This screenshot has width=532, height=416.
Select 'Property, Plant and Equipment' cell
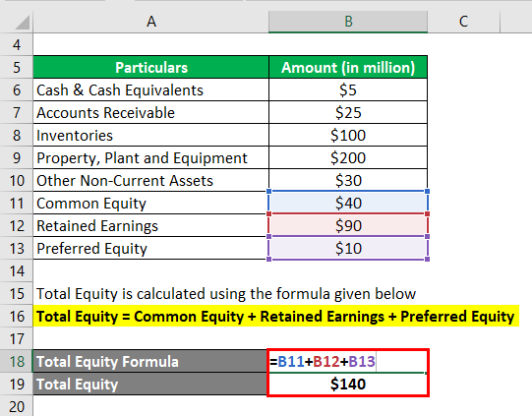[151, 157]
